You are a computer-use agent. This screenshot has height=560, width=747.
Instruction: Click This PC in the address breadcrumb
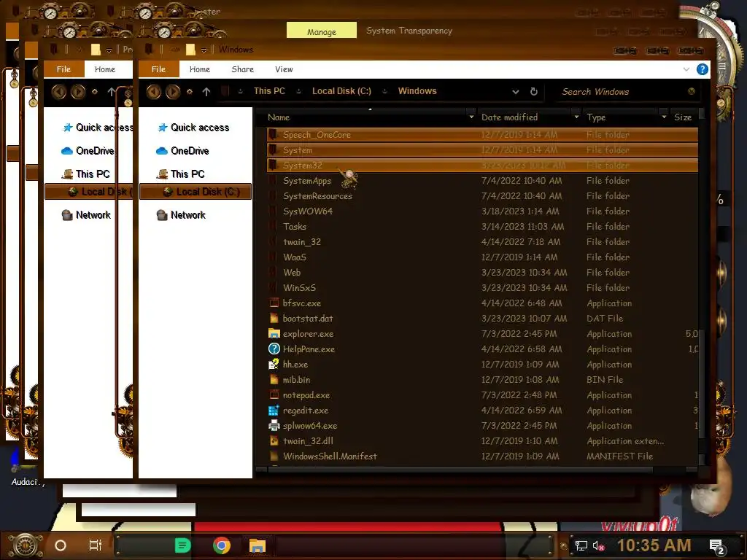pyautogui.click(x=269, y=91)
